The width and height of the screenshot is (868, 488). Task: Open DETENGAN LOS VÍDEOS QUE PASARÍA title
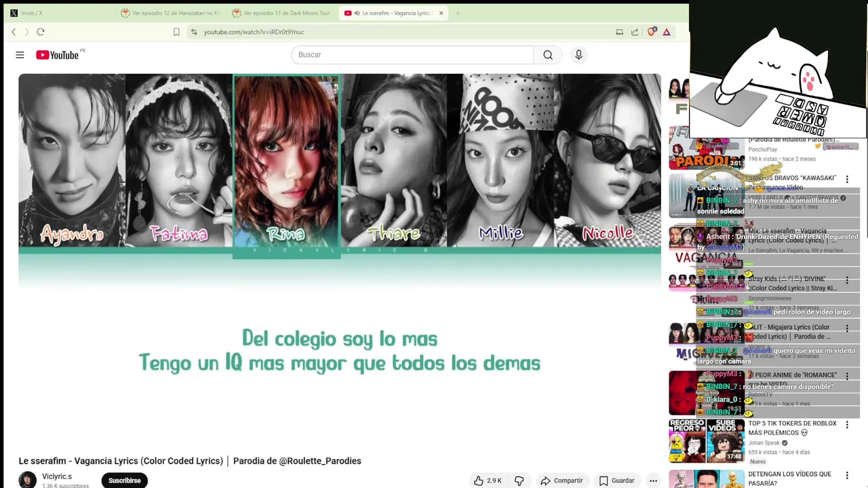(x=789, y=479)
